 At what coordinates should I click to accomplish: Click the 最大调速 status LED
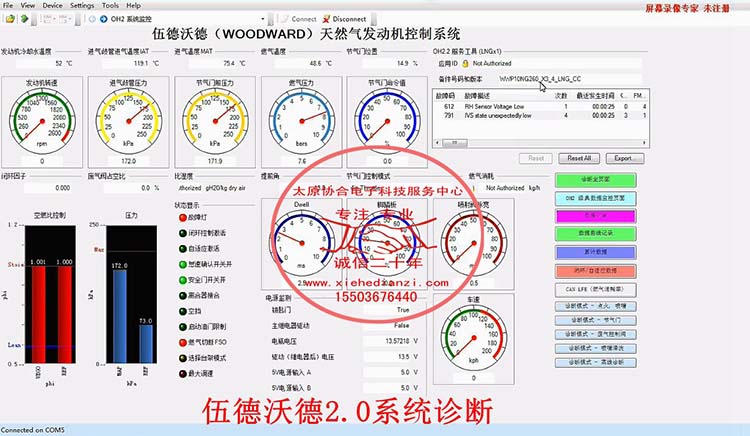pos(183,374)
